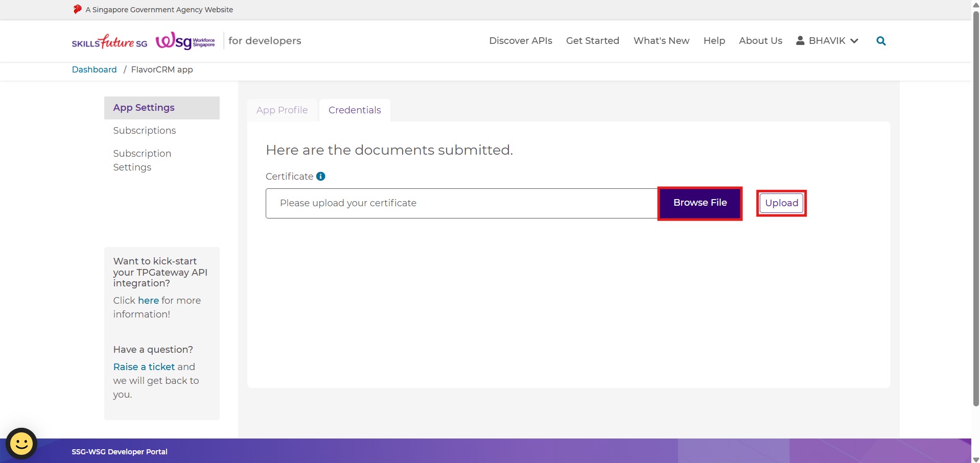The image size is (980, 463).
Task: Click the Raise a ticket link
Action: click(144, 367)
